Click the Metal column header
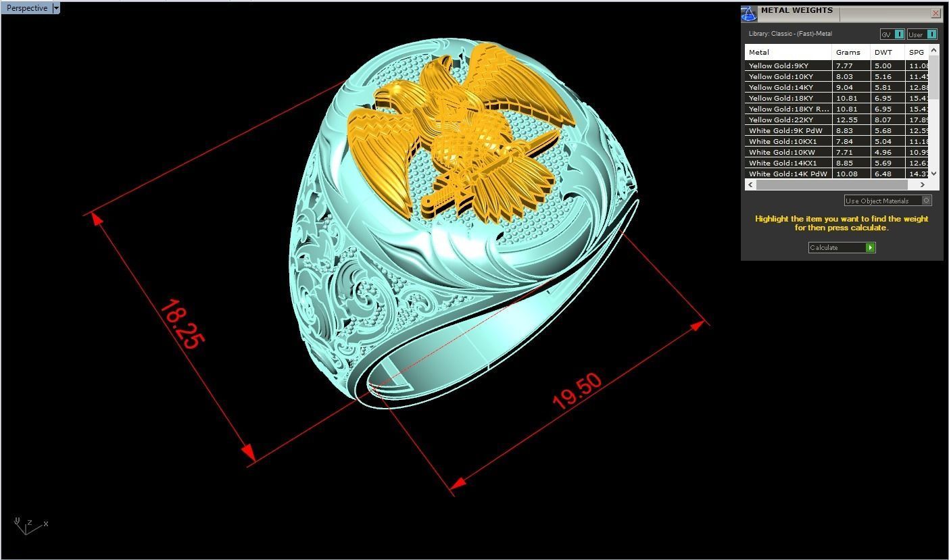 [788, 52]
